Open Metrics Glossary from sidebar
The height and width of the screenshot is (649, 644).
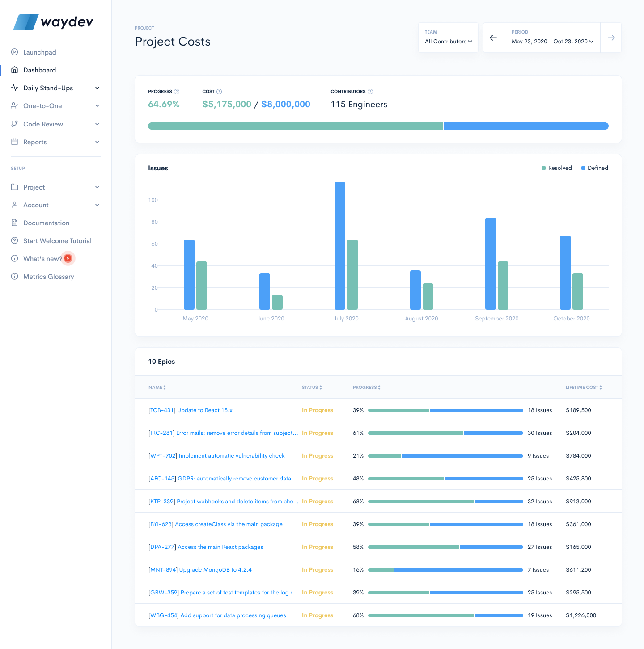tap(48, 277)
